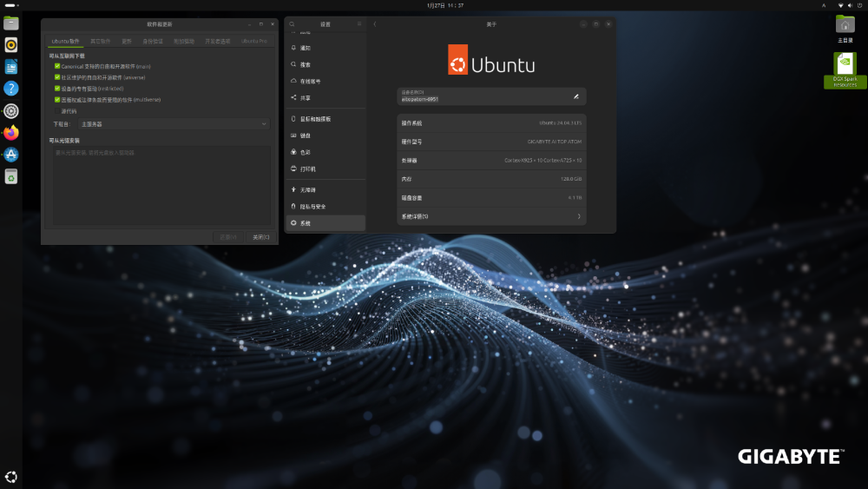Viewport: 868px width, 489px height.
Task: Toggle the (multiverse) software checkbox
Action: tap(57, 100)
